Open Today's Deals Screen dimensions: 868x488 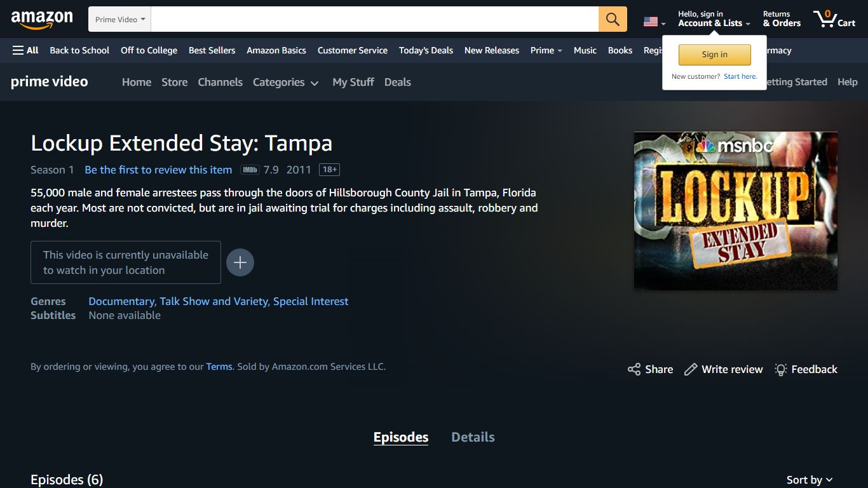[426, 50]
